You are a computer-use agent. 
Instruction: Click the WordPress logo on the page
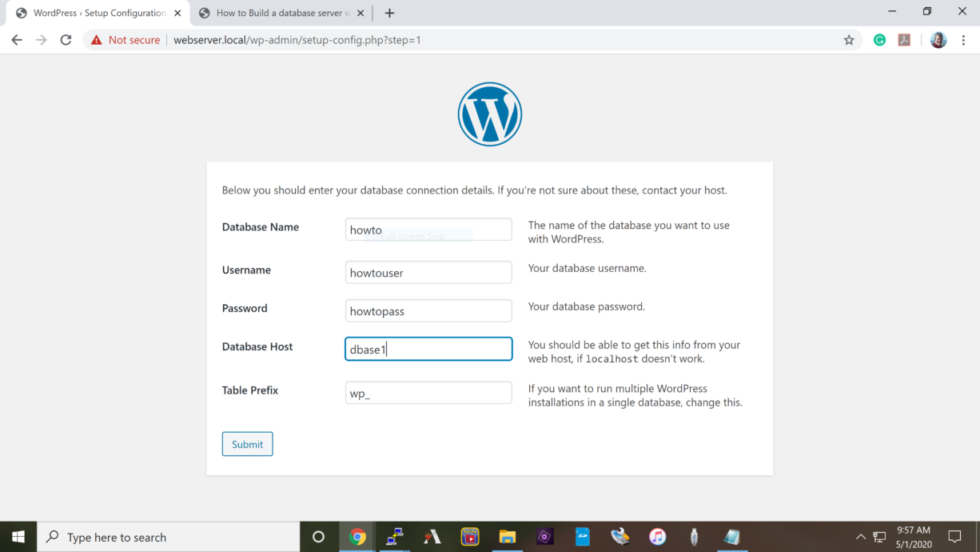point(489,114)
